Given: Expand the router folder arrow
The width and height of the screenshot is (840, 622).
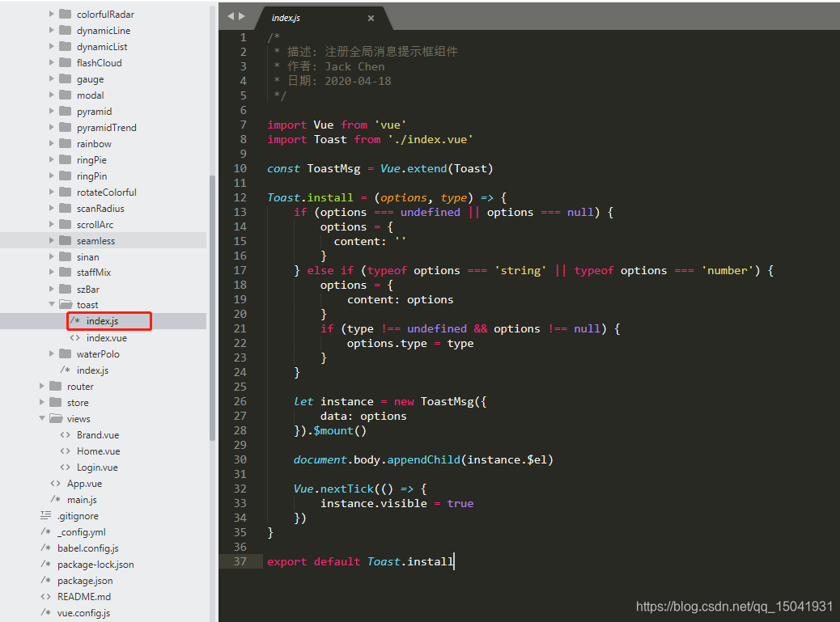Looking at the screenshot, I should [42, 386].
